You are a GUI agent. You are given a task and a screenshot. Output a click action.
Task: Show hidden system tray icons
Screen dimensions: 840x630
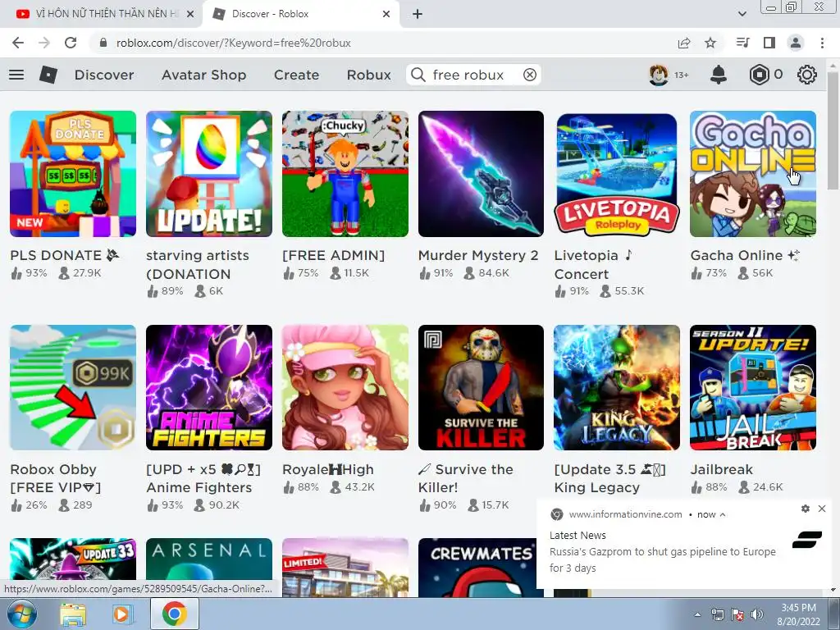(x=697, y=614)
